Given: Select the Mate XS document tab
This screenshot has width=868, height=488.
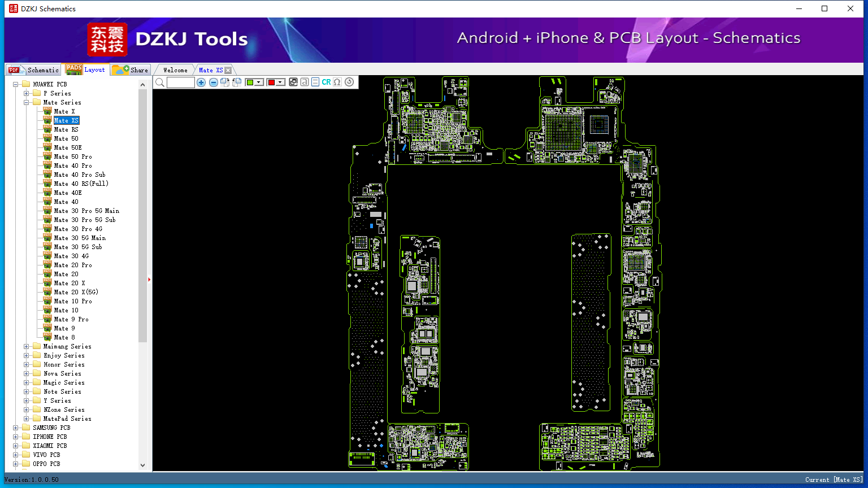Looking at the screenshot, I should [211, 70].
